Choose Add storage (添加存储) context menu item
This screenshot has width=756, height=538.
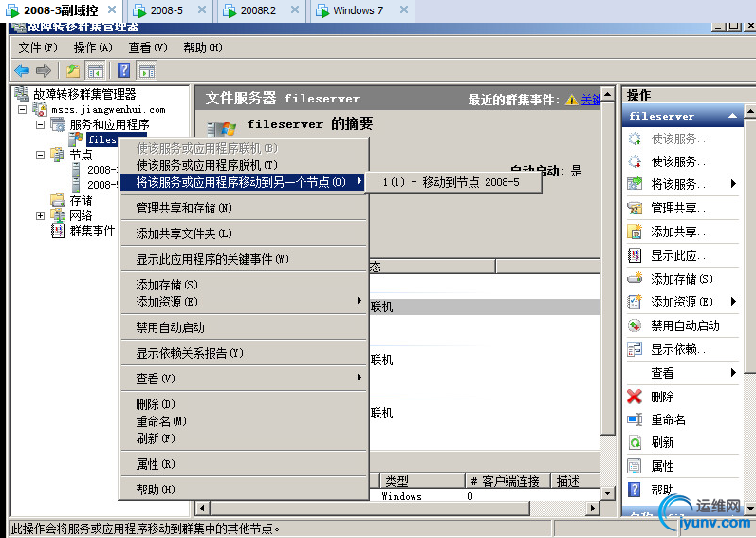click(x=244, y=285)
